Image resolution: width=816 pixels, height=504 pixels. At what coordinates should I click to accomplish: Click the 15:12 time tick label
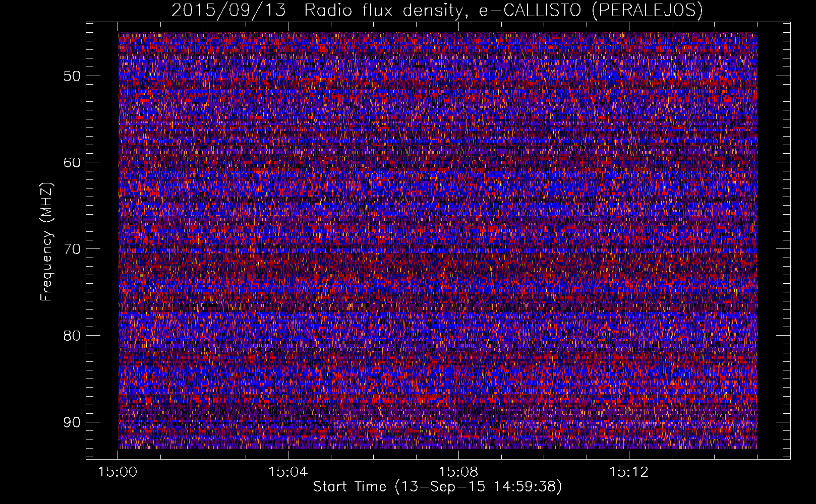point(628,472)
